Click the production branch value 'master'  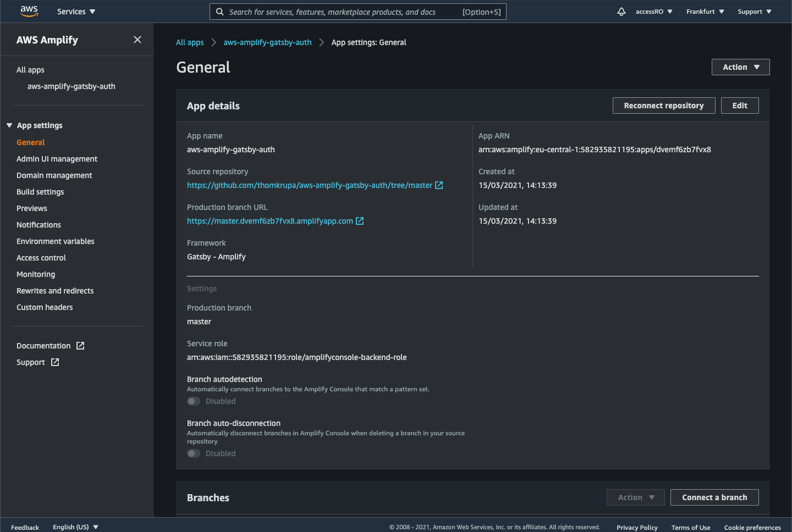click(199, 322)
